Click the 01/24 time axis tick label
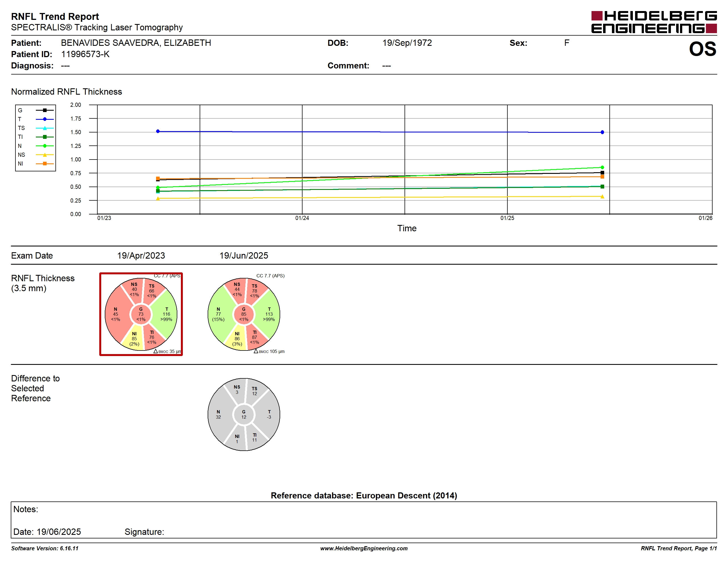Viewport: 728px width, 563px height. click(302, 218)
